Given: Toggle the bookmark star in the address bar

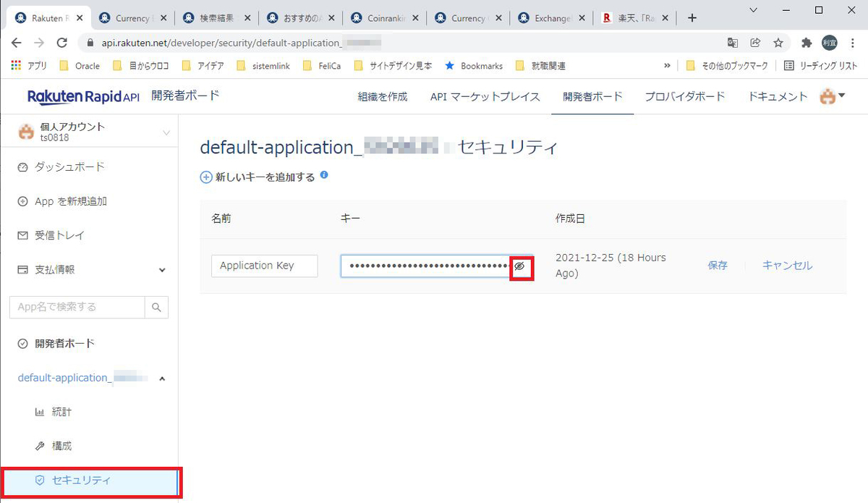Looking at the screenshot, I should (778, 43).
